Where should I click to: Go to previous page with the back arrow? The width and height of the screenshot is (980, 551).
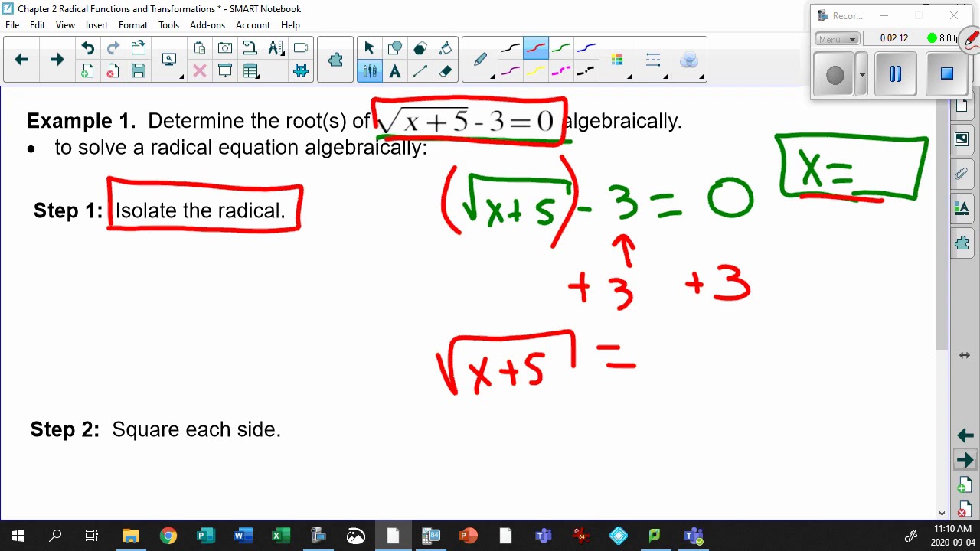pos(21,60)
